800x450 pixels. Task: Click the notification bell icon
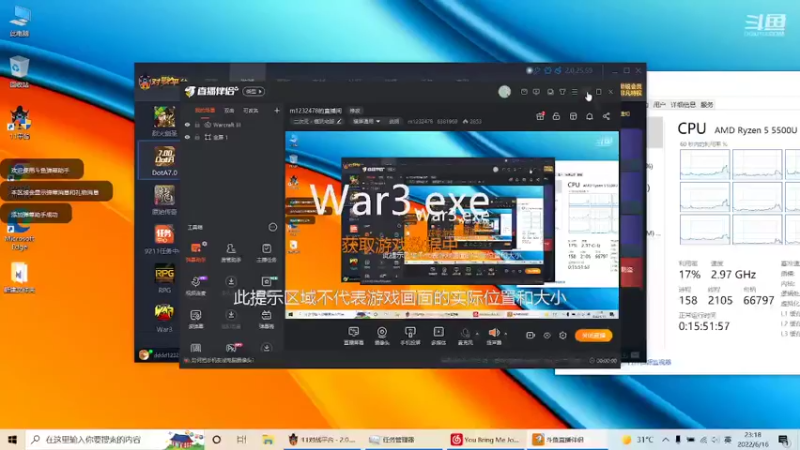[589, 116]
